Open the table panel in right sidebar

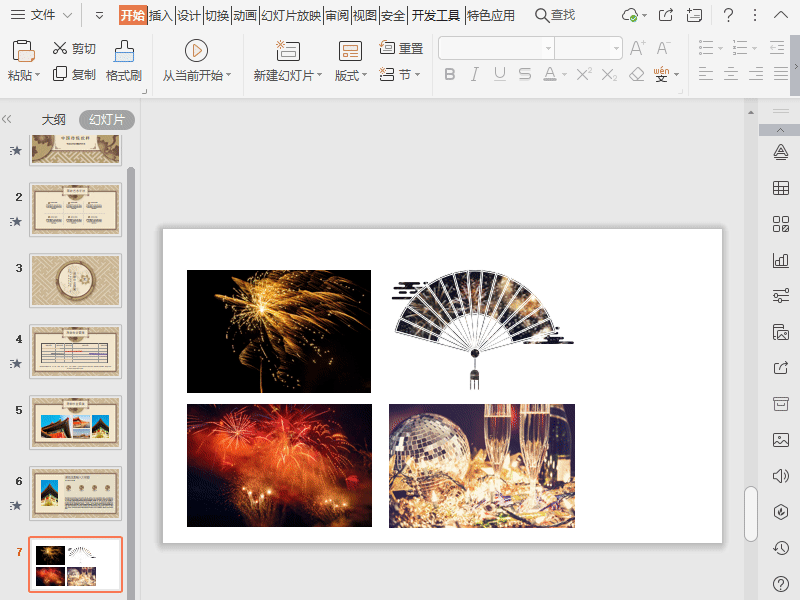click(781, 188)
